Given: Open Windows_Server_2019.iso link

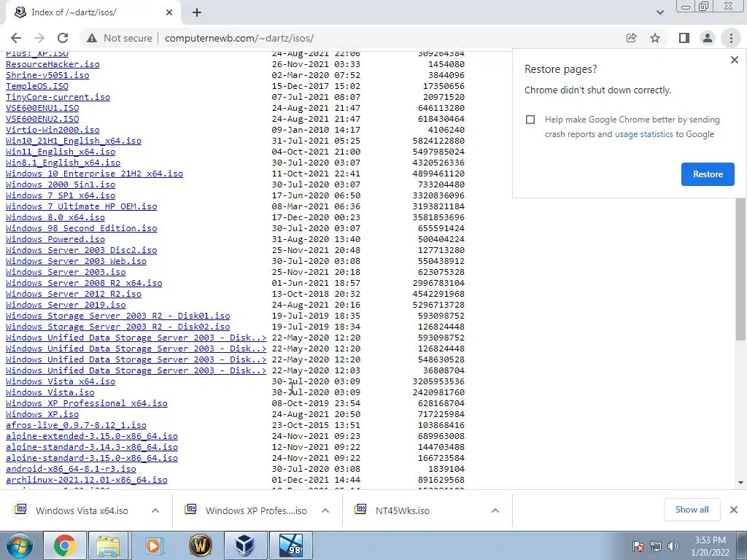Looking at the screenshot, I should pos(66,306).
